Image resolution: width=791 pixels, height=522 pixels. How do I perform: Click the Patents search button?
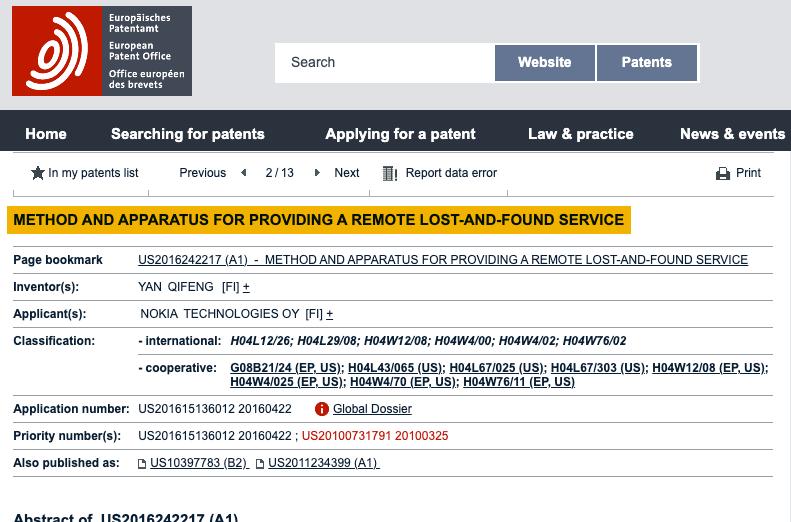pyautogui.click(x=646, y=62)
